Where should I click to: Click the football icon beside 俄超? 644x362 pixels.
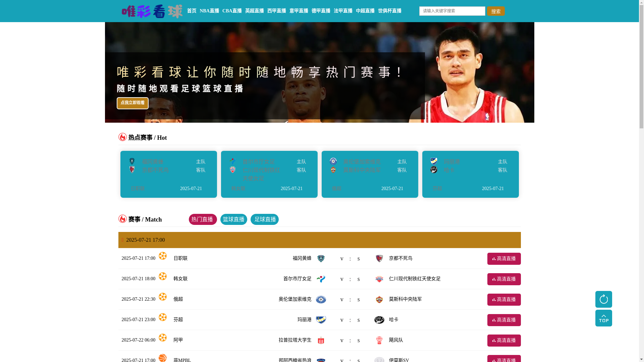(x=163, y=297)
